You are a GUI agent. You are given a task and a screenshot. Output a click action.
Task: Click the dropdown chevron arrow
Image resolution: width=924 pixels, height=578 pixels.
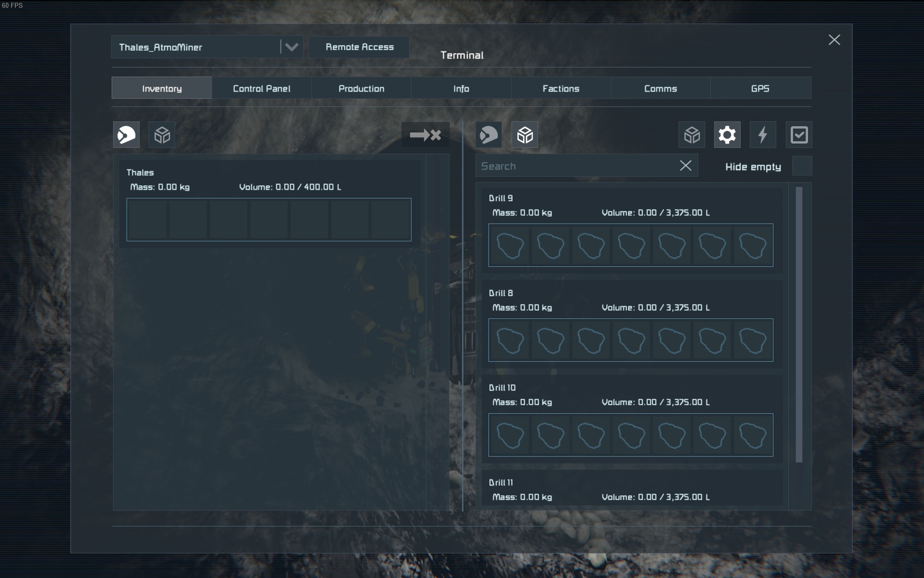tap(292, 47)
